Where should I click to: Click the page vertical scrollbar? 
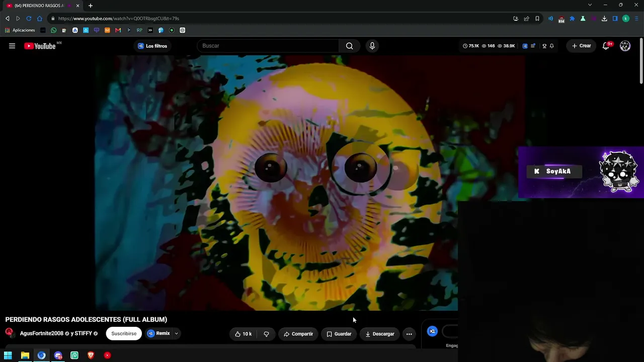[x=641, y=60]
